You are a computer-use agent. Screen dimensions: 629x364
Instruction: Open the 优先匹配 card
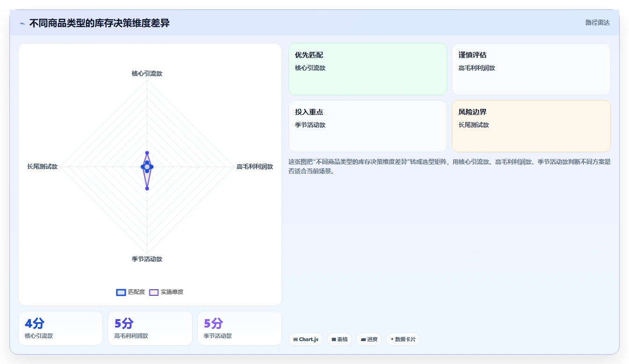368,69
